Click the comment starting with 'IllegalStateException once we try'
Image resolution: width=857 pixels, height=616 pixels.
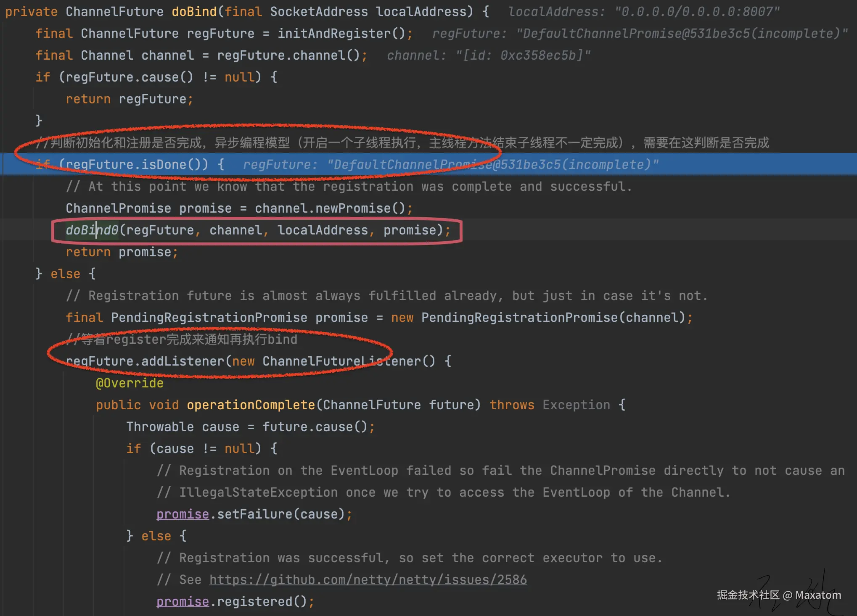click(444, 492)
